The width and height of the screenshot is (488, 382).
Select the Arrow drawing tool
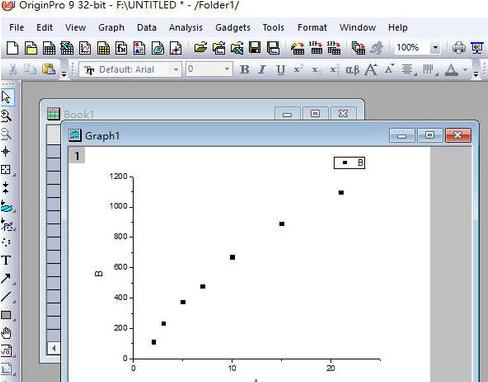(x=6, y=278)
